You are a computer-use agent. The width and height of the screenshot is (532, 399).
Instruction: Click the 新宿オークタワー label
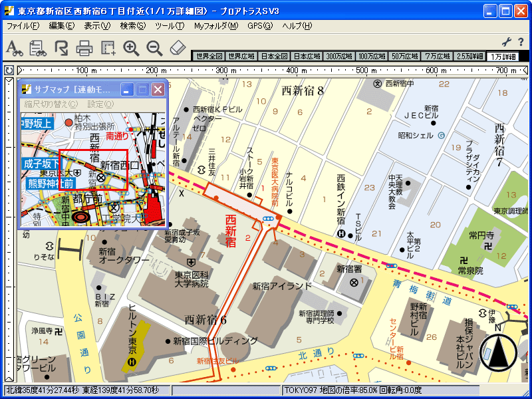tap(124, 256)
